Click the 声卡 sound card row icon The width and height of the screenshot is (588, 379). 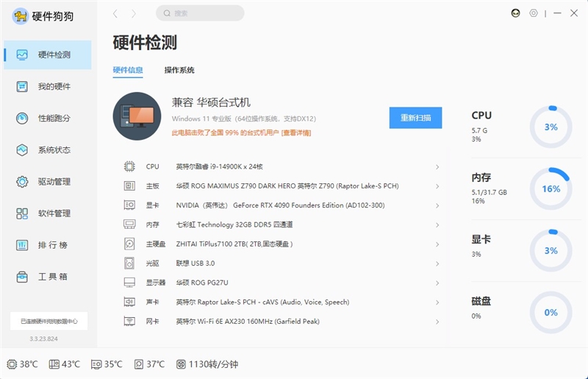coord(129,302)
